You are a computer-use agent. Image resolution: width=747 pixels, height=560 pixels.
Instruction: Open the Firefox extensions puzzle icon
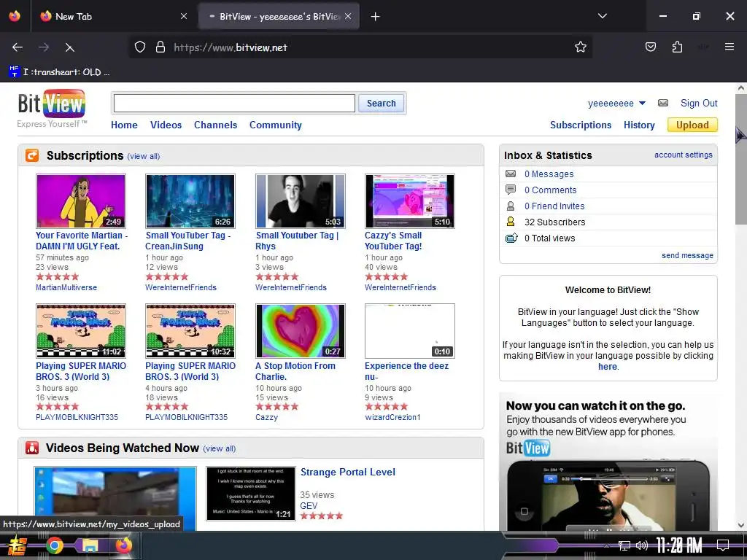click(x=677, y=47)
